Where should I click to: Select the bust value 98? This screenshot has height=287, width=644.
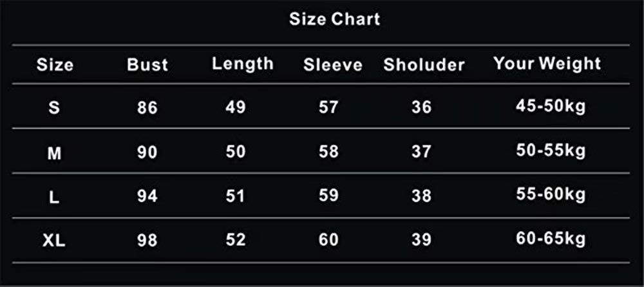point(147,241)
